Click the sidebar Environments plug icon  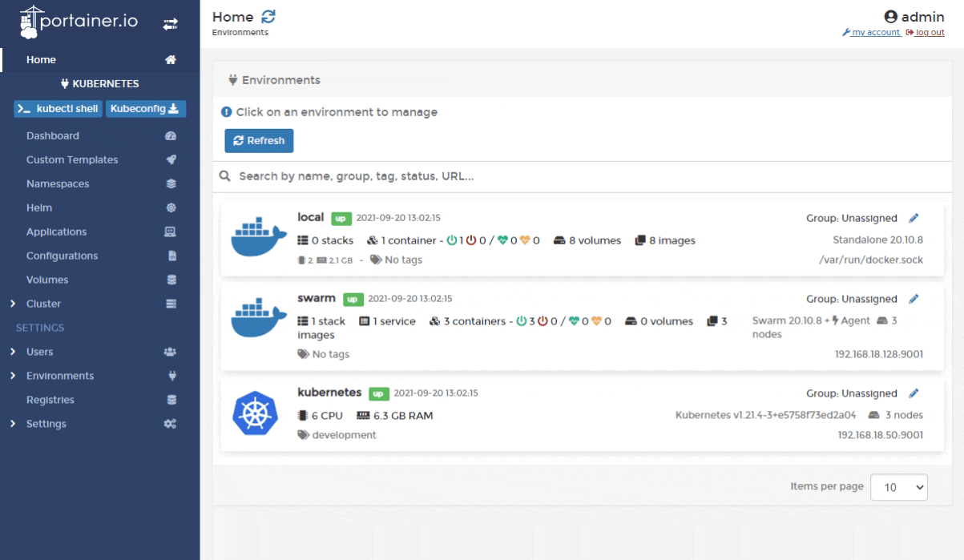[171, 377]
